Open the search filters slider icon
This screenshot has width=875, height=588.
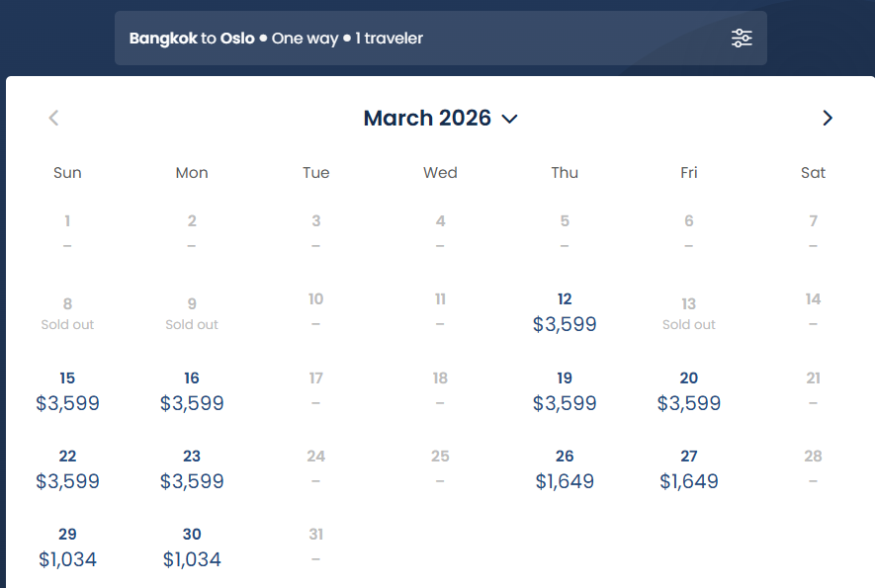742,38
